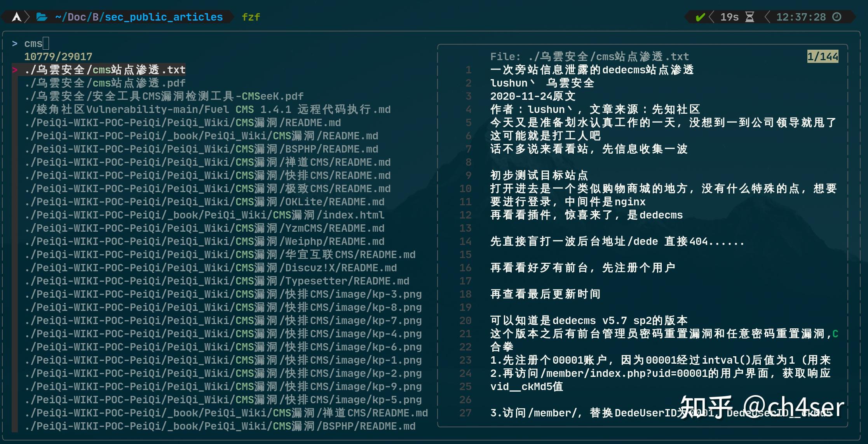Click preview line 16 先注册个用户
Image resolution: width=868 pixels, height=444 pixels.
583,268
